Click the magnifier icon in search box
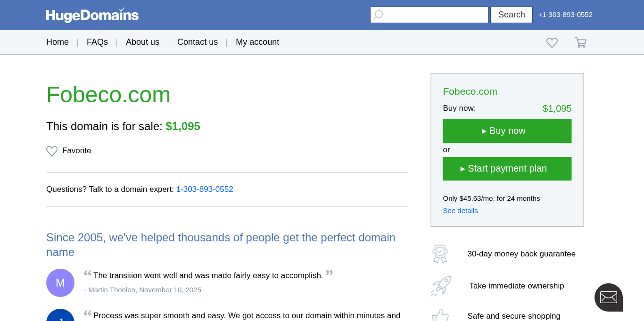The image size is (644, 321). tap(378, 15)
